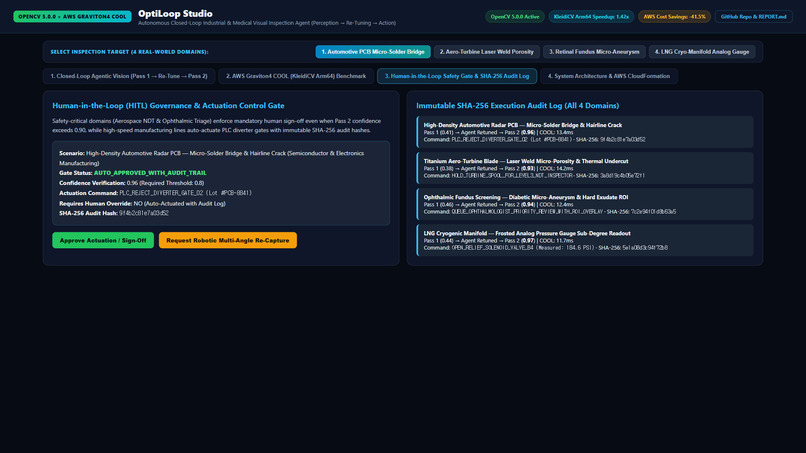Open System Architecture & AWS CloudFormation tab
Image resolution: width=806 pixels, height=453 pixels.
609,76
